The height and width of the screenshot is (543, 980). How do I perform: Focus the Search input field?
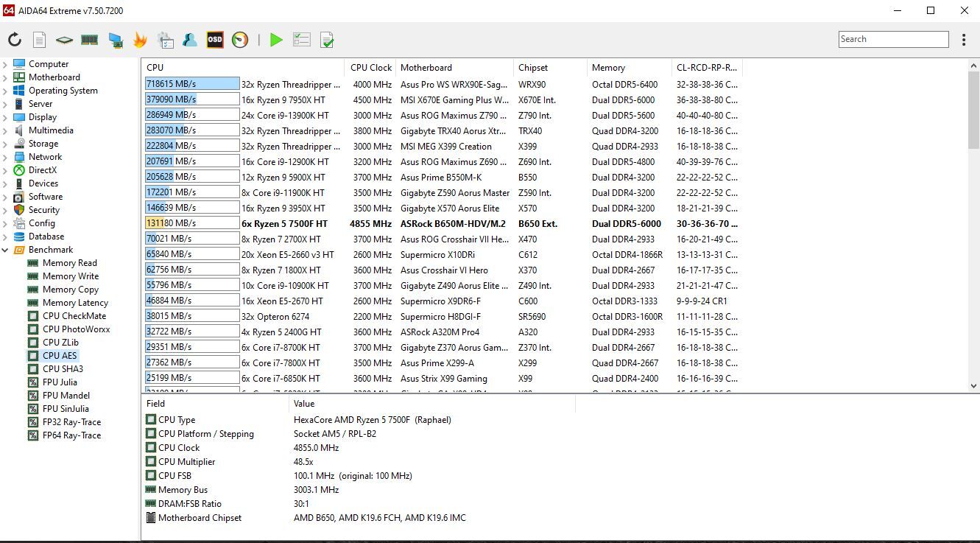(x=894, y=40)
